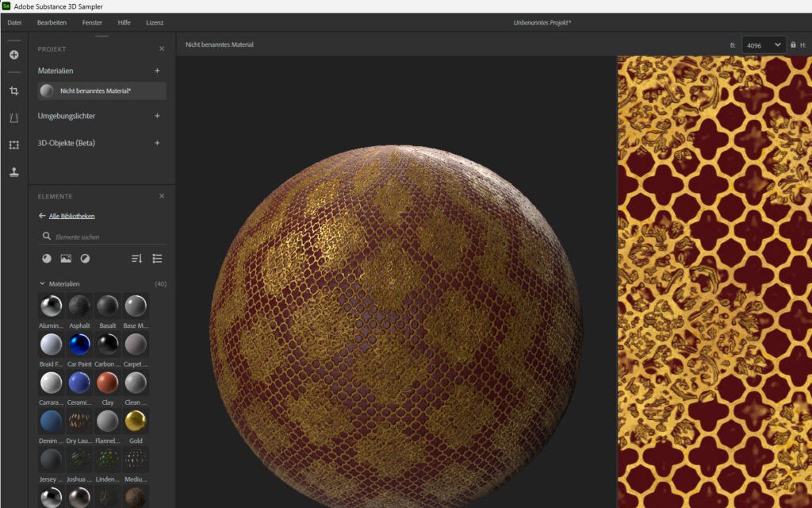
Task: Go back via the arrow beside Alle Bibliotheken
Action: [42, 216]
